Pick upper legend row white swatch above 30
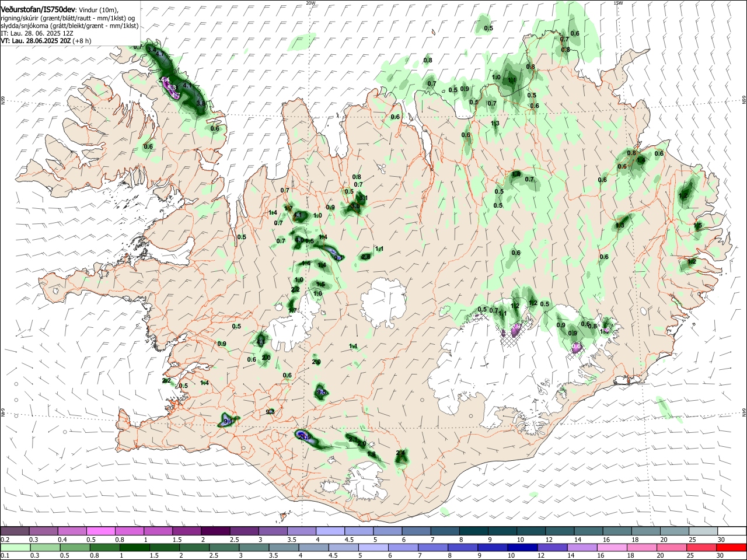Screen dimensions: 747x560 coord(732,531)
